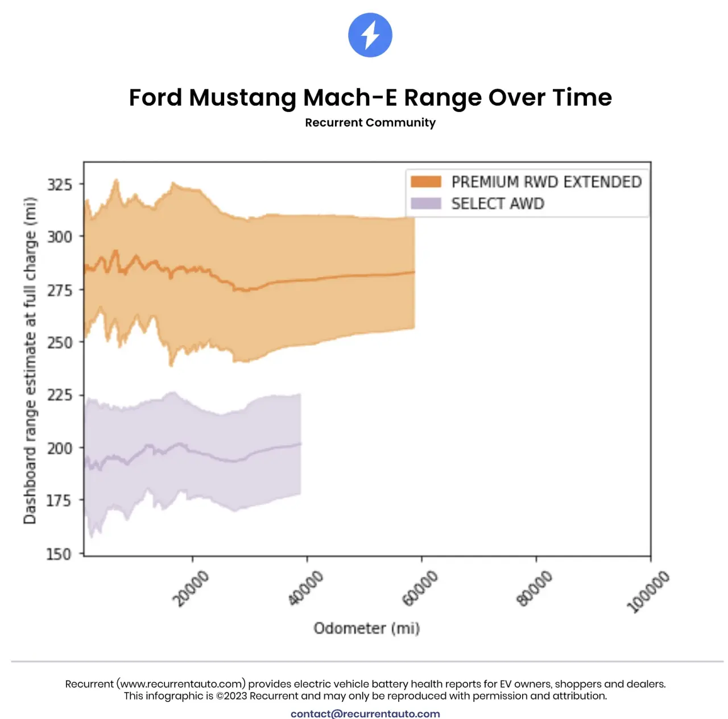Click the Dashboard range estimate y-axis label

tap(30, 360)
